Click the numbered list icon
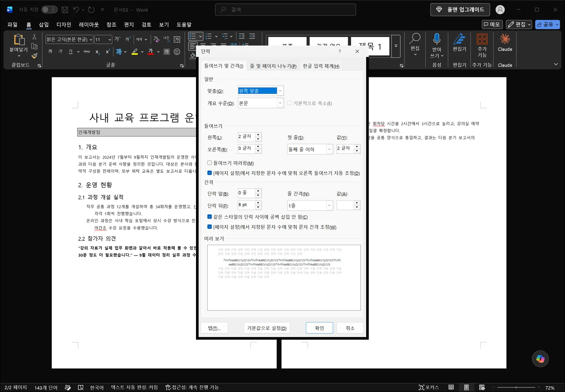 point(209,36)
